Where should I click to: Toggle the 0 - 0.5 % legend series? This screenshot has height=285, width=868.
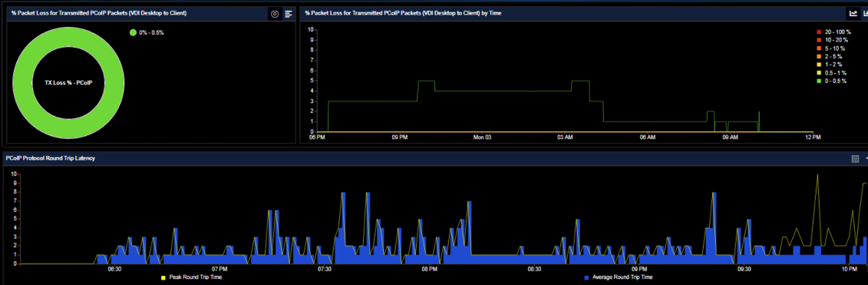tap(831, 81)
